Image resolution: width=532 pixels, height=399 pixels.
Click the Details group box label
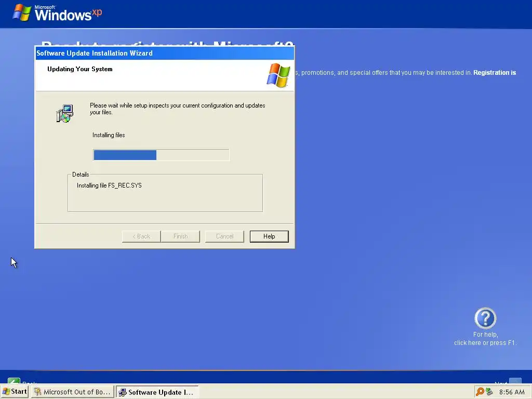pos(81,175)
